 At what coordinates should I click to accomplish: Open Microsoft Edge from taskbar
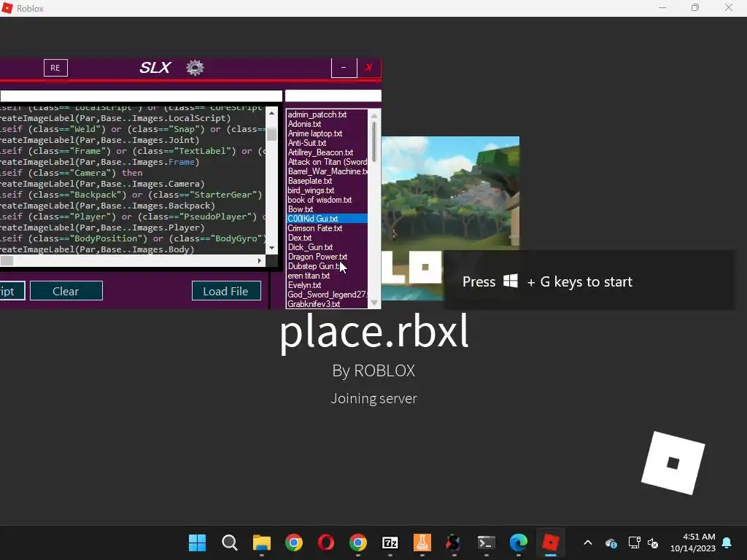click(x=519, y=542)
